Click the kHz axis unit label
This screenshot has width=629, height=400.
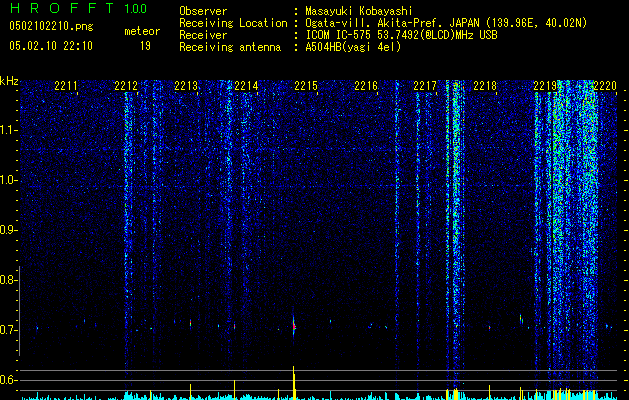[x=9, y=81]
